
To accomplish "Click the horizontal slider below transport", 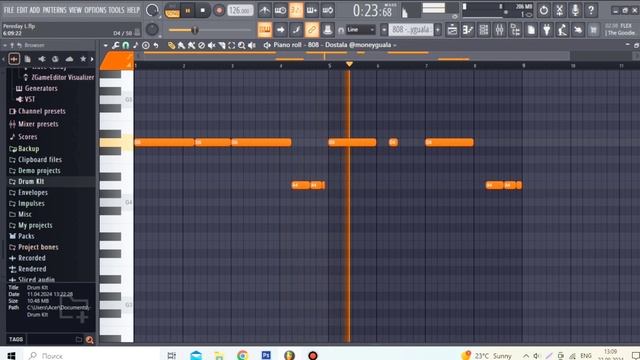I will click(210, 30).
